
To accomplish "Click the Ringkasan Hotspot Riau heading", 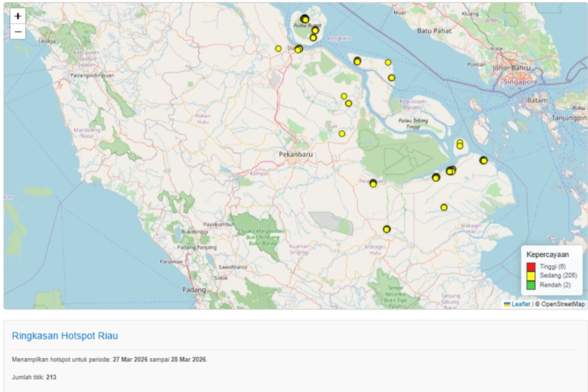I will click(x=65, y=336).
